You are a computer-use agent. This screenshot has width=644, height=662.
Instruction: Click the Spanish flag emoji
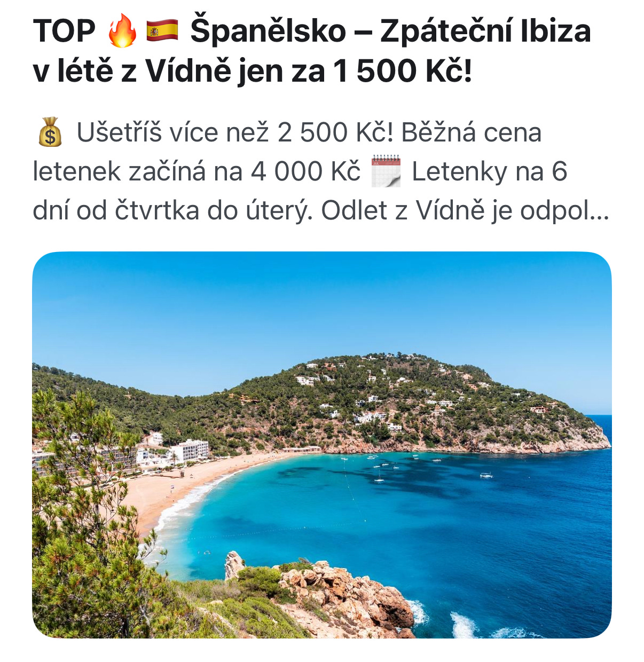pos(162,31)
